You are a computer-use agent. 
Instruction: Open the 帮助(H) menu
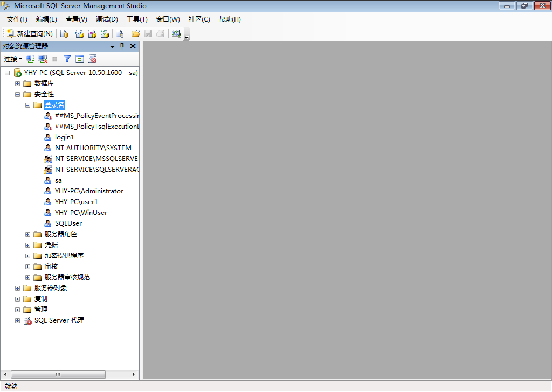coord(230,19)
